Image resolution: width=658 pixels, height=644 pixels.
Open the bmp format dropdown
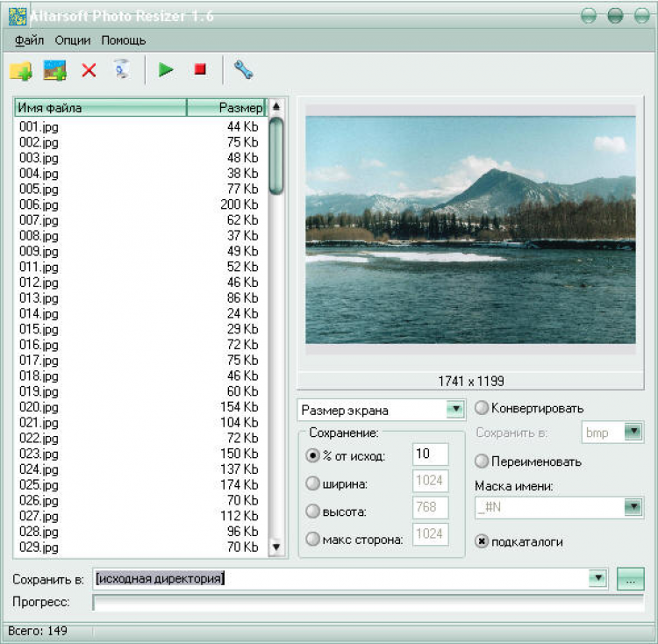tap(633, 432)
